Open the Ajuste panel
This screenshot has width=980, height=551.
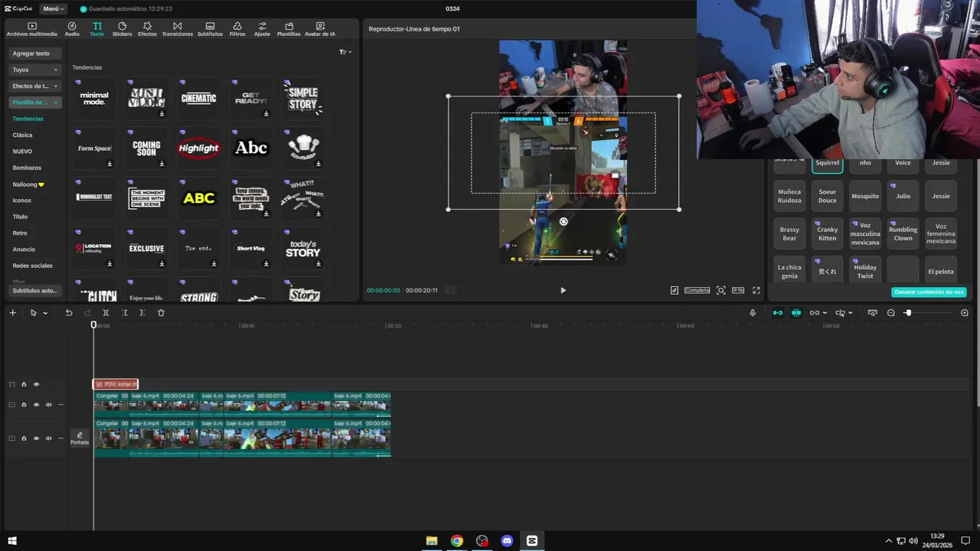(262, 29)
